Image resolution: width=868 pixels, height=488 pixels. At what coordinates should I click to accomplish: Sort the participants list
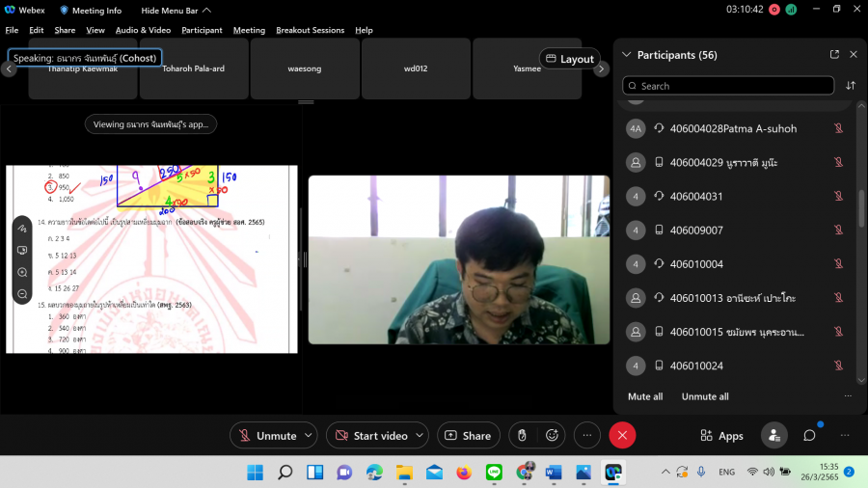(851, 86)
